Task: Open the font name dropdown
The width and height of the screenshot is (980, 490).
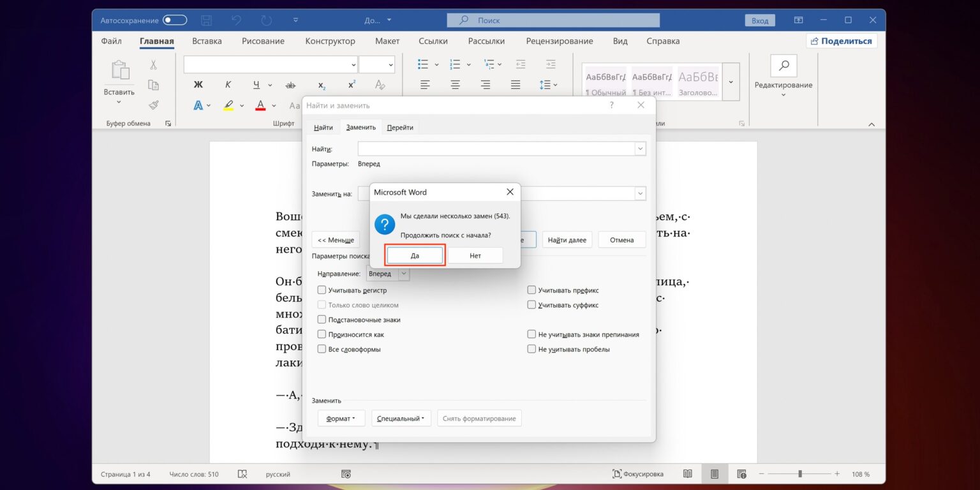Action: click(x=353, y=64)
